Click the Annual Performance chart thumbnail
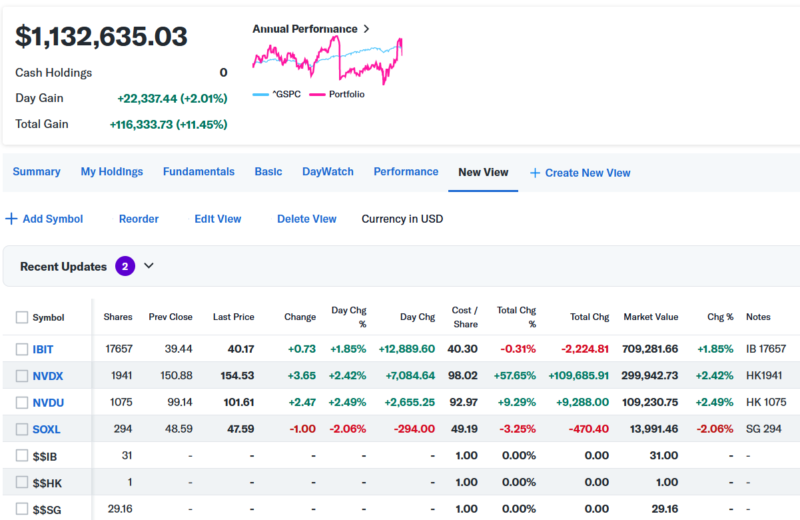Viewport: 800px width, 520px height. point(327,61)
